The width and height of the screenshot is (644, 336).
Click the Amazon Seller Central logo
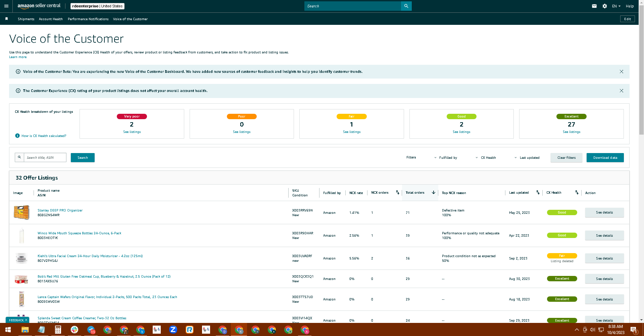(x=39, y=6)
